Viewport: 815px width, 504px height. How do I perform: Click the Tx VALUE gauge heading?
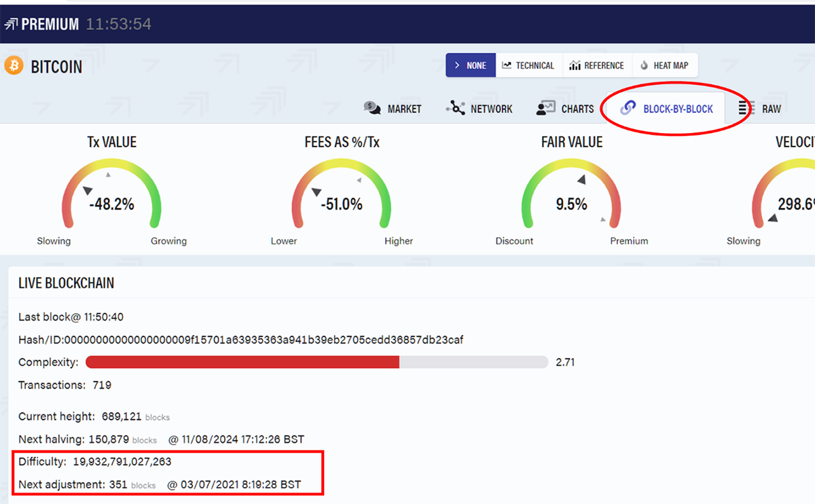[x=112, y=142]
